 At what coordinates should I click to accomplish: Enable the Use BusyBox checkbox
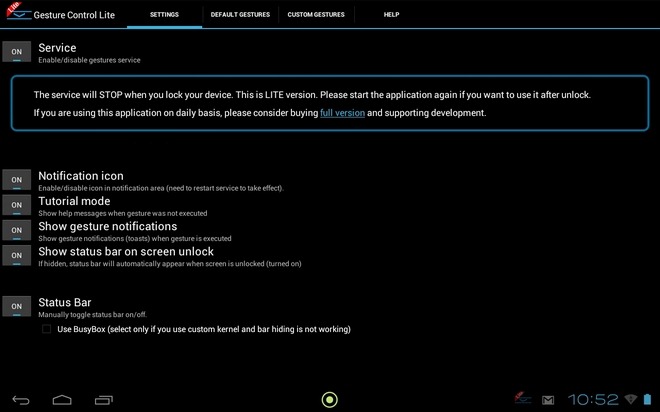pos(46,329)
